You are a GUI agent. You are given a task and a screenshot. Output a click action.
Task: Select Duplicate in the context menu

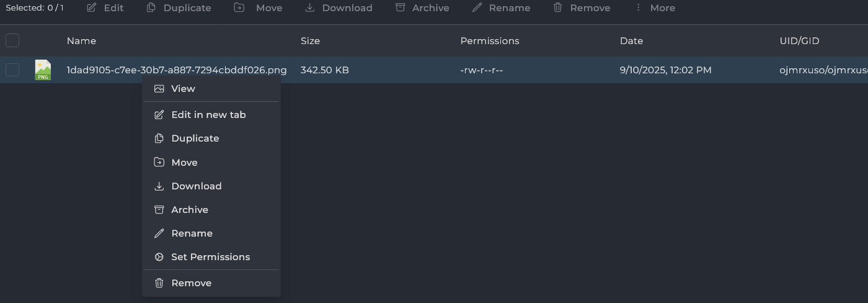pyautogui.click(x=195, y=138)
